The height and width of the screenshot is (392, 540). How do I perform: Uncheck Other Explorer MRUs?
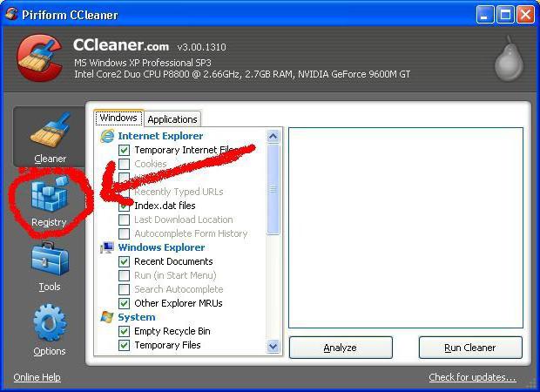(124, 303)
